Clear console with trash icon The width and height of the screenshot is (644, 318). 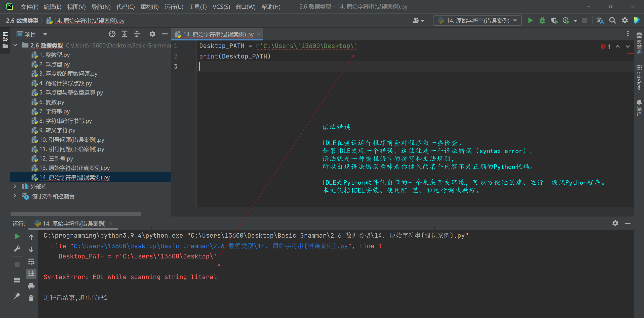coord(31,298)
